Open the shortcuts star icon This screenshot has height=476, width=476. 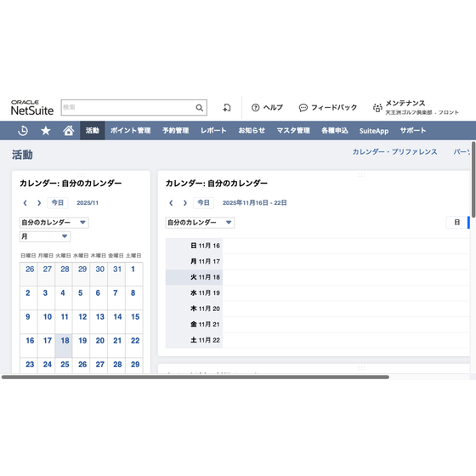46,131
